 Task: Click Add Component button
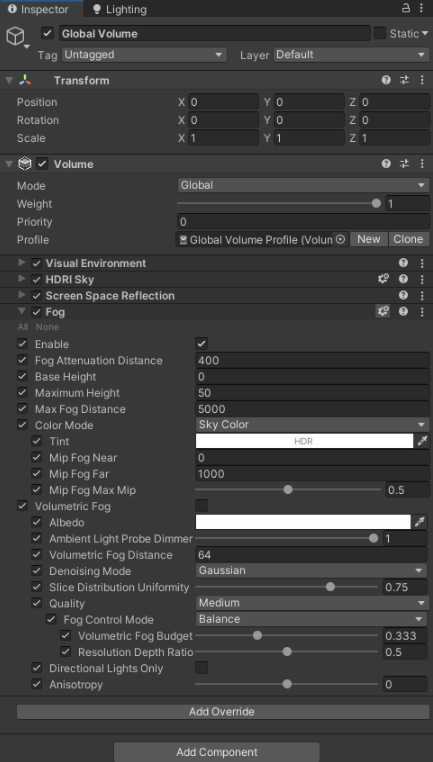217,752
